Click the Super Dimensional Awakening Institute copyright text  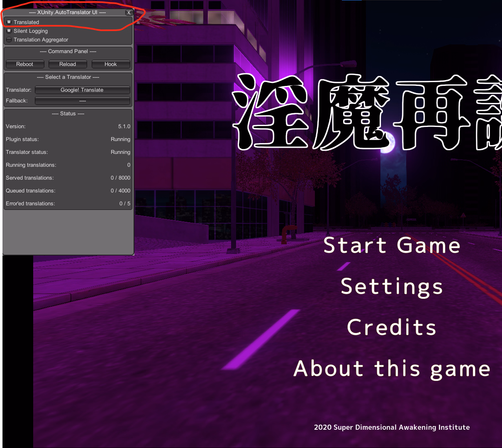[392, 427]
